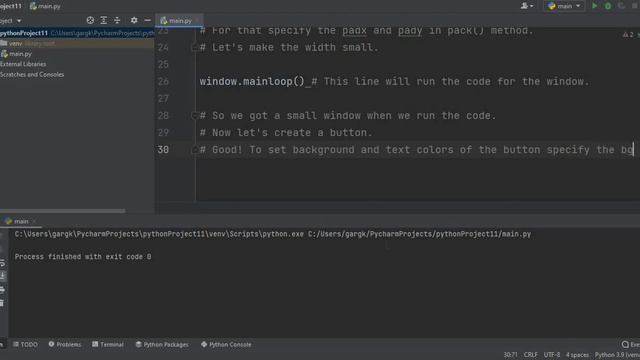Open the main run configuration dropdown
Image resolution: width=640 pixels, height=360 pixels.
564,6
